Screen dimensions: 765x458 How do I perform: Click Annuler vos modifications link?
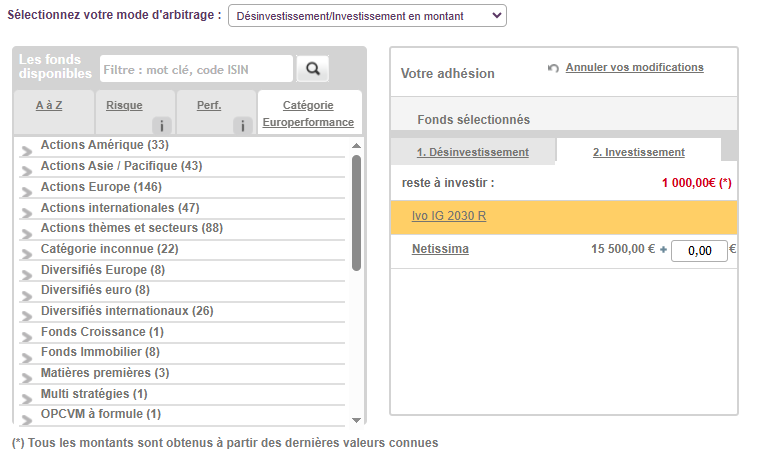[634, 67]
